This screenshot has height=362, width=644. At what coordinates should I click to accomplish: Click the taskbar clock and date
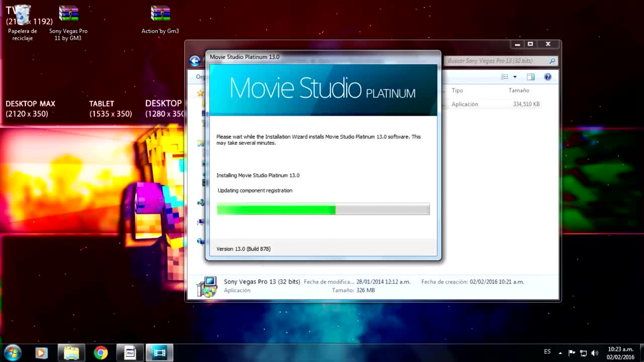pos(620,353)
